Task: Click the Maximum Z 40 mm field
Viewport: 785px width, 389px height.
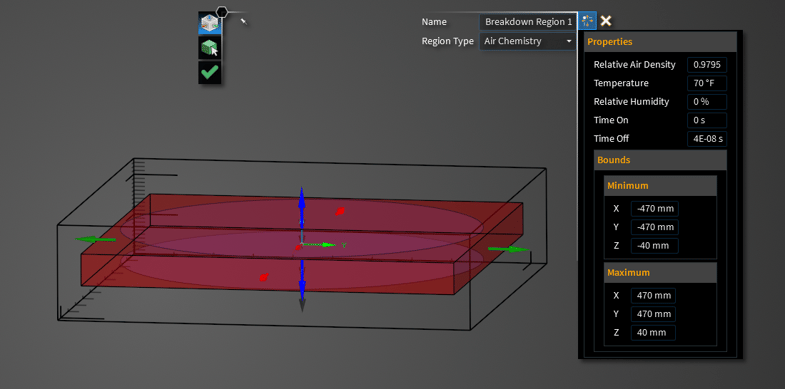Action: [653, 332]
